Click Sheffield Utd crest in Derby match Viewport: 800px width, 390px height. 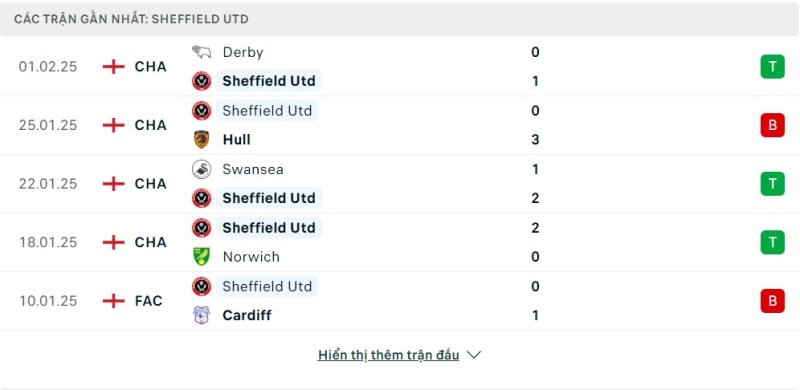point(202,81)
